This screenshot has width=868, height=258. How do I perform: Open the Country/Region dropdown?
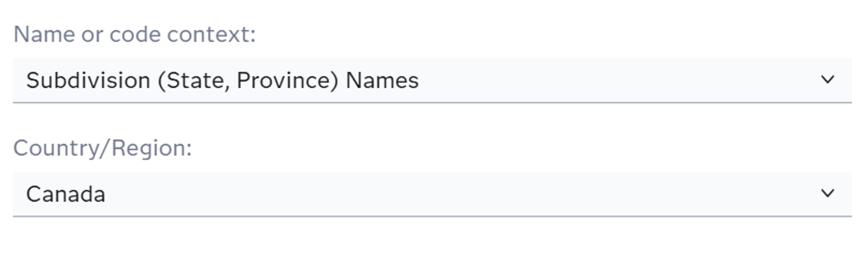pos(431,194)
